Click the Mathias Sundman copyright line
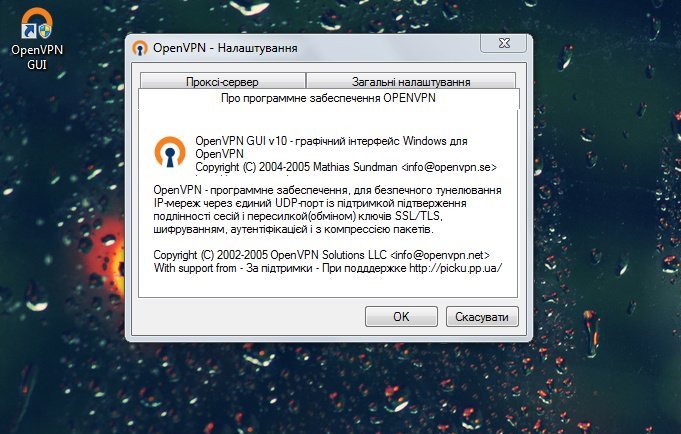 click(346, 167)
